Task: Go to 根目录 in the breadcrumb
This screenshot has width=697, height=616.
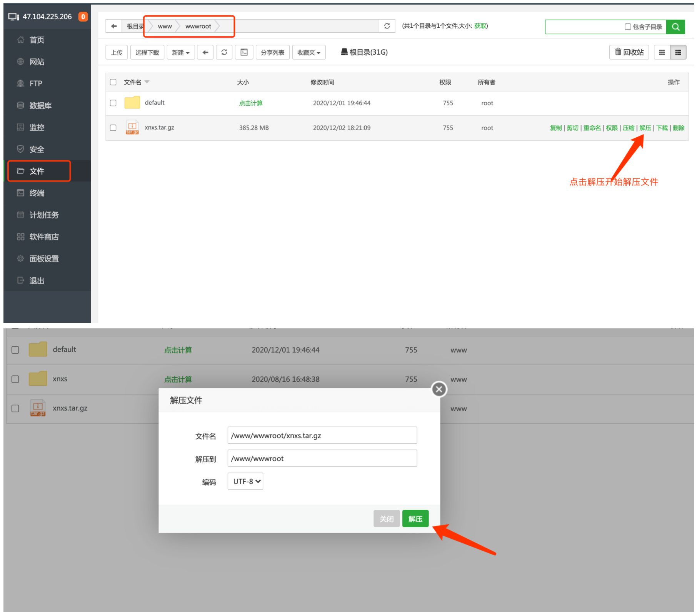Action: pos(135,26)
